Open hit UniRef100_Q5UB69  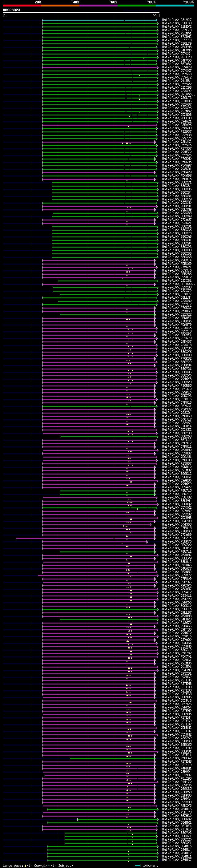pos(177,416)
